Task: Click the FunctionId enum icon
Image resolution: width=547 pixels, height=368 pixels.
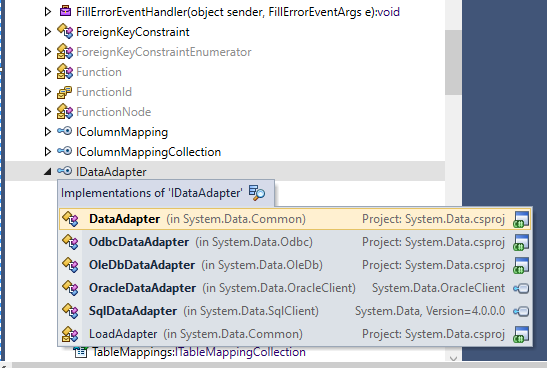Action: pos(65,92)
